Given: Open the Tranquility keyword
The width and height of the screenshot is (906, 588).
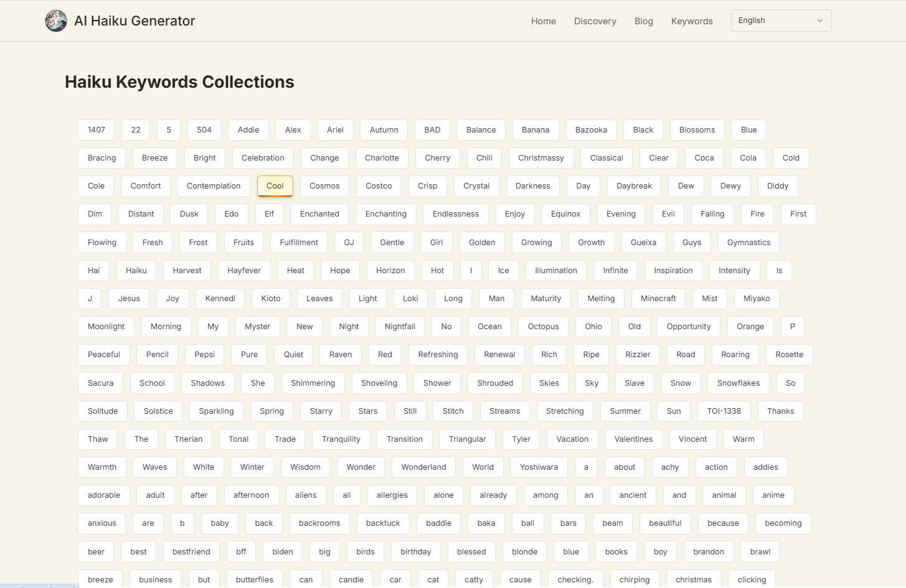Looking at the screenshot, I should tap(341, 439).
